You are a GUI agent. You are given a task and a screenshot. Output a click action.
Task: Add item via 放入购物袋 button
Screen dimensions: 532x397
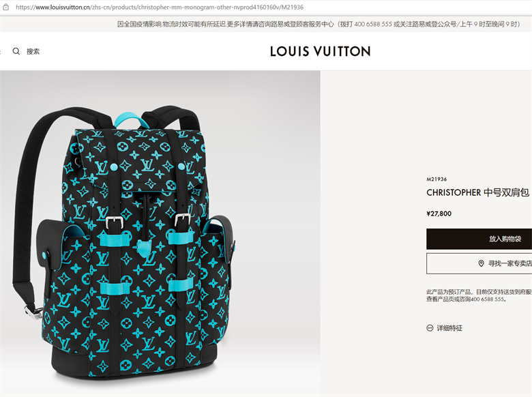pos(479,239)
